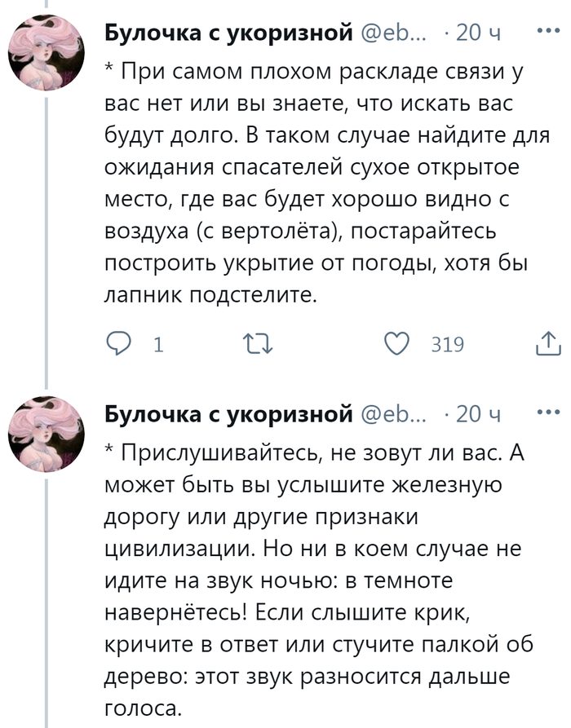Viewport: 571px width, 728px height.
Task: Open the more options menu on the first tweet
Action: (545, 31)
